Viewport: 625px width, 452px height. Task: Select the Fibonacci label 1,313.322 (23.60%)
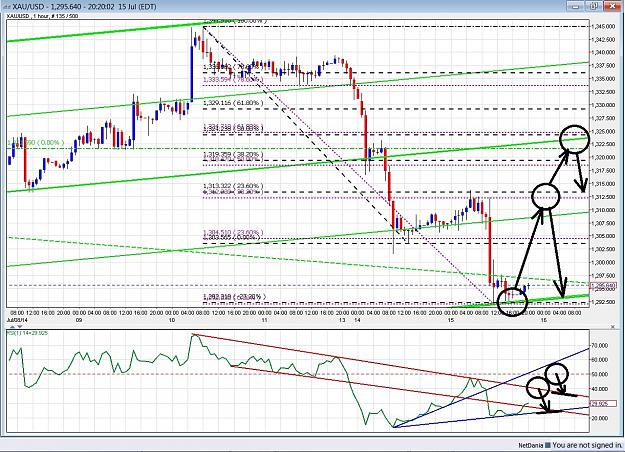click(x=233, y=186)
